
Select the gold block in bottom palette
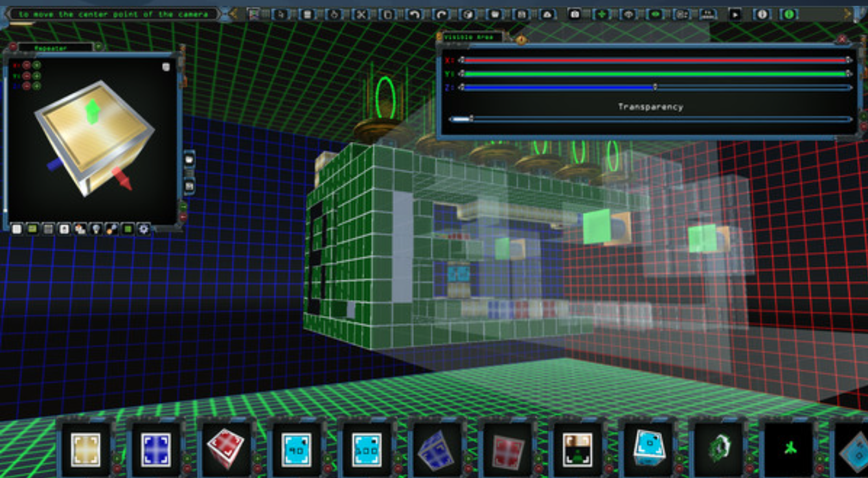pos(86,450)
